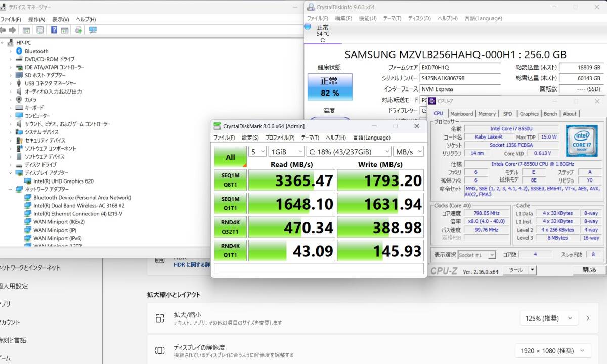The image size is (607, 364).
Task: Run the All benchmark in CrystalDiskMark
Action: pyautogui.click(x=230, y=157)
